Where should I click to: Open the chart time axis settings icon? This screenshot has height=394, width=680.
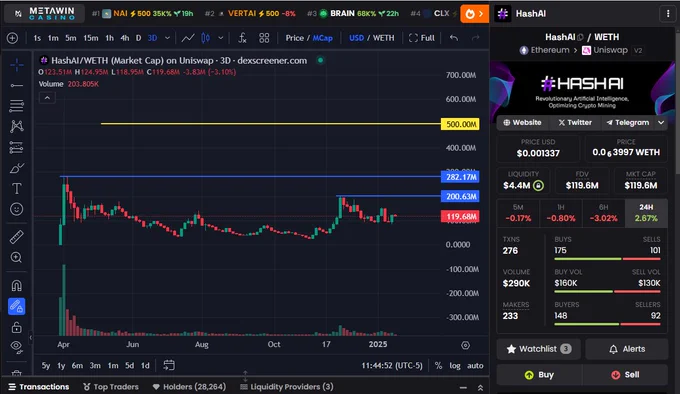coord(465,345)
